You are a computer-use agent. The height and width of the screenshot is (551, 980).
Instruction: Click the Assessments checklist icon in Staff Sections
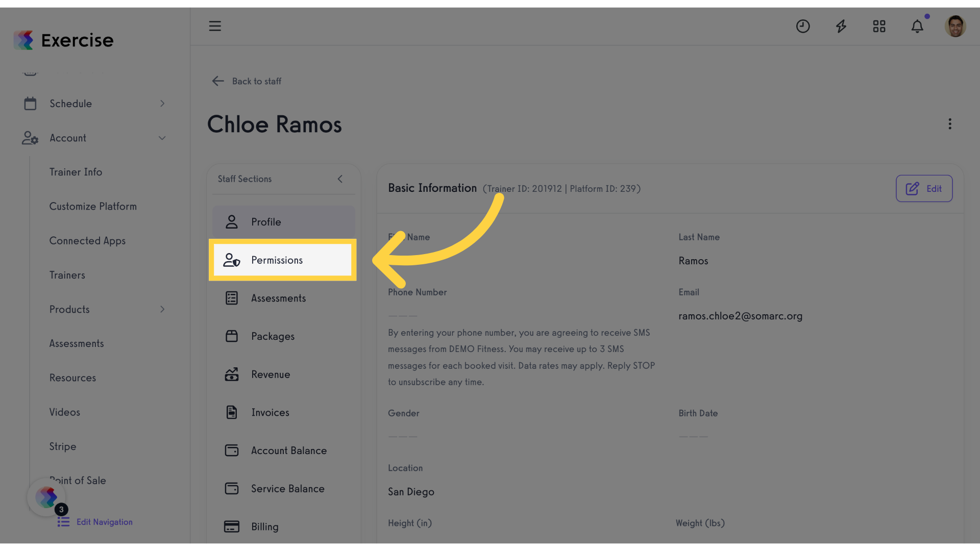(x=232, y=298)
